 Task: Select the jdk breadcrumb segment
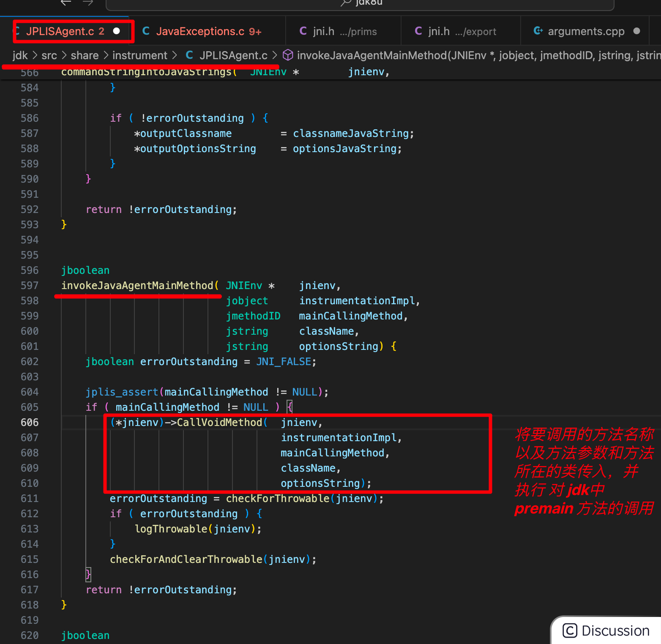pos(20,55)
